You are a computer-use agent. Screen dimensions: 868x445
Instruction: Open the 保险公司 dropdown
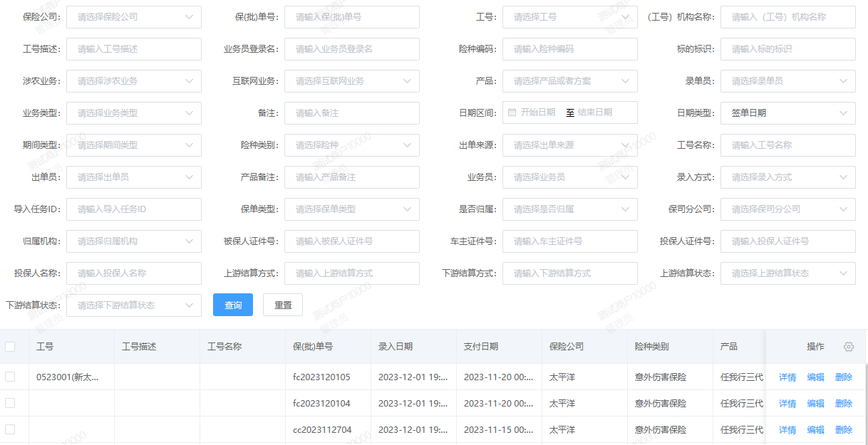tap(133, 17)
